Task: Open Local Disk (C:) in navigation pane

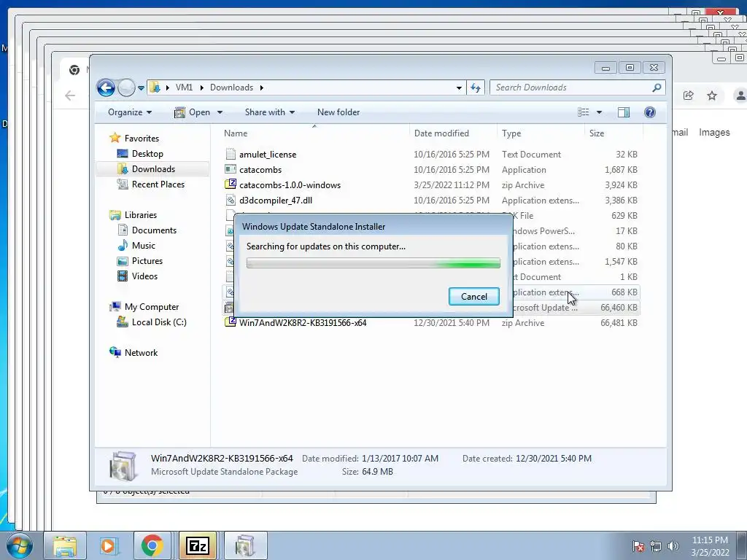Action: [159, 322]
